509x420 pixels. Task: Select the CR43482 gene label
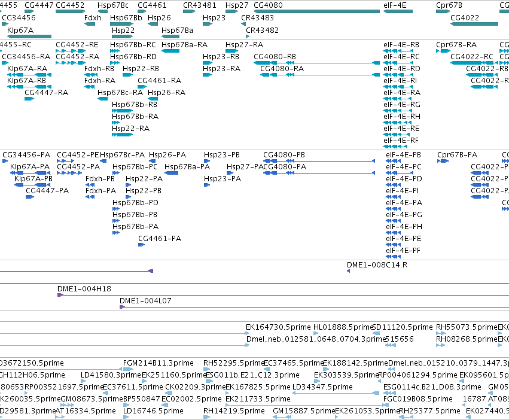(262, 30)
